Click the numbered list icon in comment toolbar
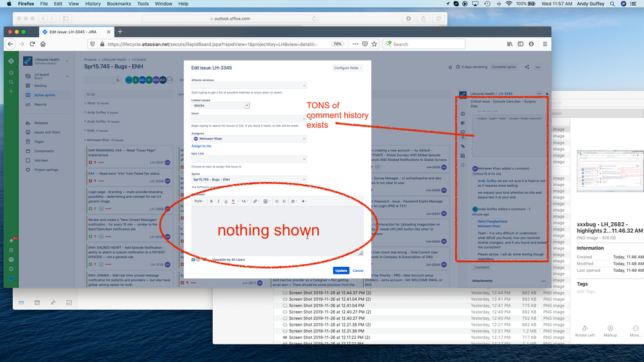Image resolution: width=644 pixels, height=362 pixels. (x=284, y=202)
